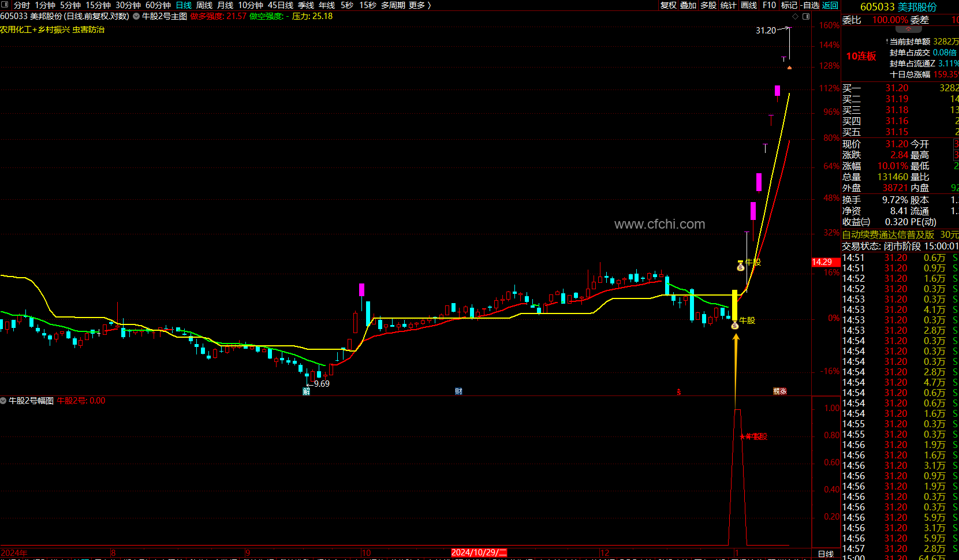Click the red star 牛股 signal in sub-chart
The image size is (959, 560).
753,436
